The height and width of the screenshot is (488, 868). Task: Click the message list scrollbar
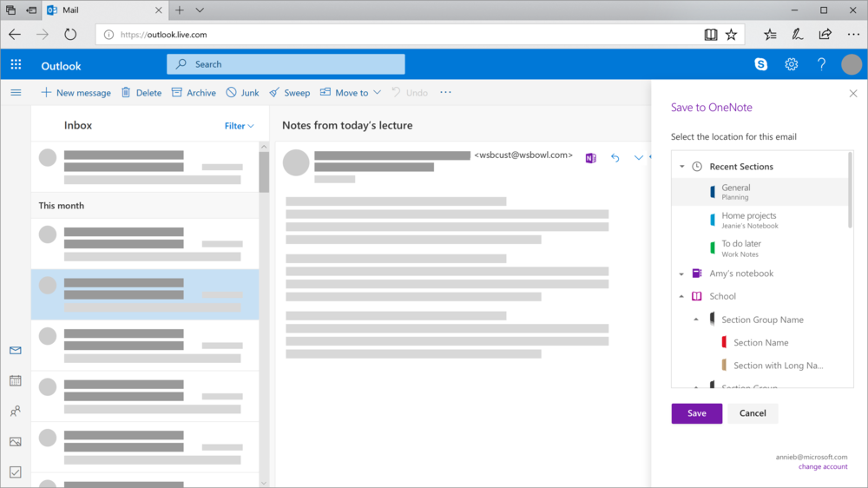[264, 173]
